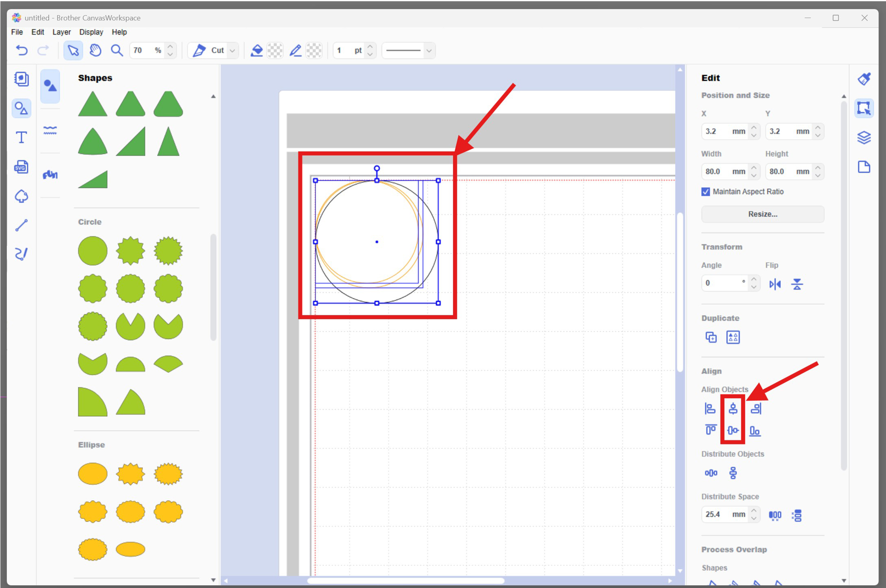Open the Display menu

[x=91, y=32]
